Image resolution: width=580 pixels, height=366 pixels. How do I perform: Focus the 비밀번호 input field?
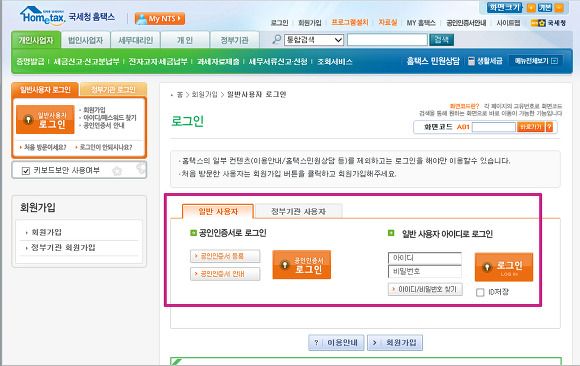(425, 271)
